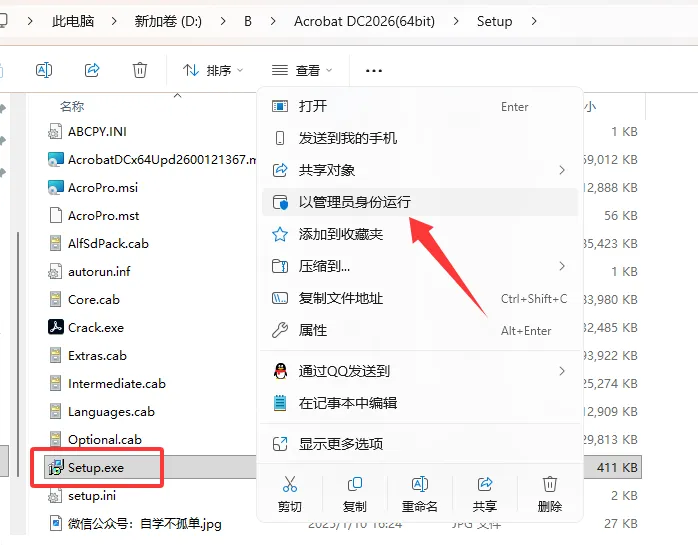Click the Copy (复制) button in context menu

point(355,493)
